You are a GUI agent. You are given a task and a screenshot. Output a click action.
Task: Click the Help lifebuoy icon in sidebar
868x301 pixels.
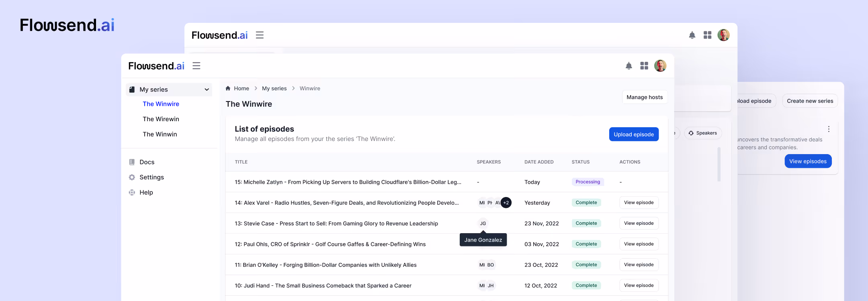point(132,193)
